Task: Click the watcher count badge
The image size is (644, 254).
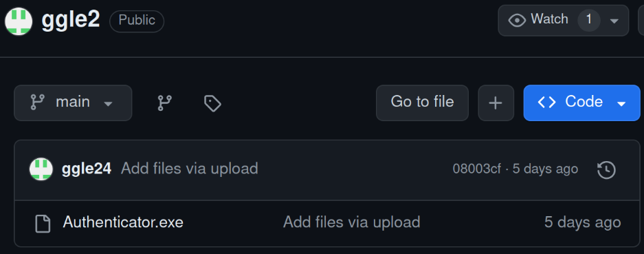Action: coord(588,20)
